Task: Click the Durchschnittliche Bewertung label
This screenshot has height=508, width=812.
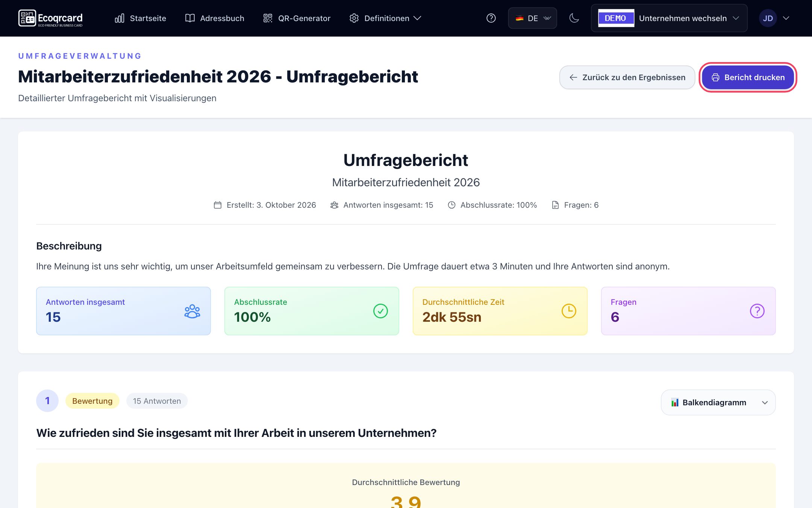Action: (x=406, y=482)
